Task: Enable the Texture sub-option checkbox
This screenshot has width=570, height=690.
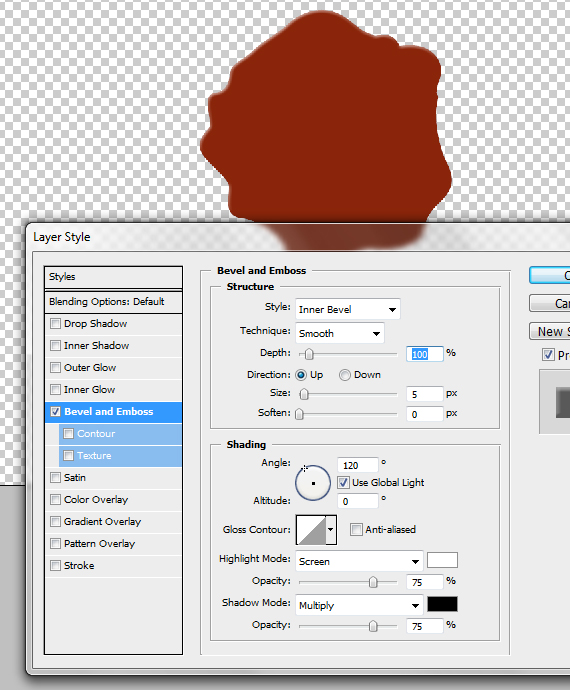Action: point(69,456)
